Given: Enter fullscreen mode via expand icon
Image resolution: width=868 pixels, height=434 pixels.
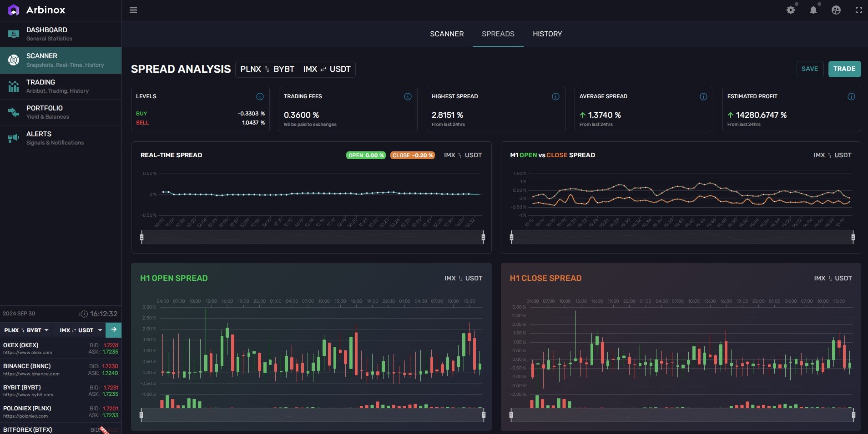Looking at the screenshot, I should point(859,10).
